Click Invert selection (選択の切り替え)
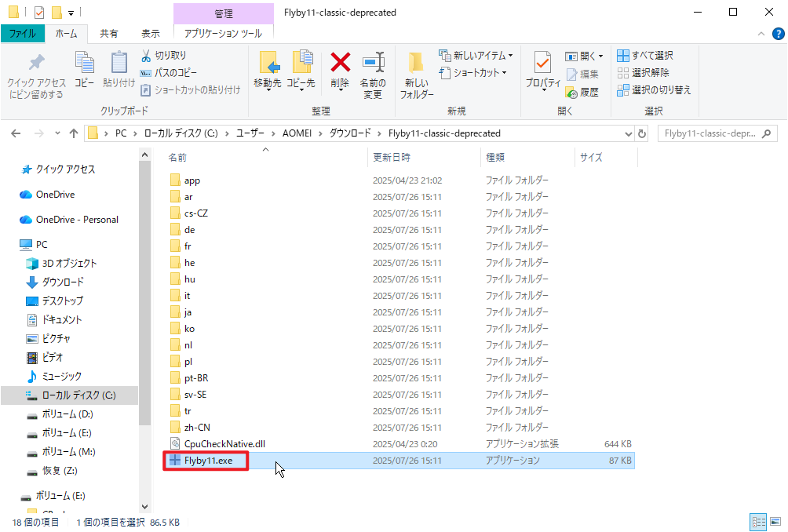Viewport: 788px width, 532px height. (x=654, y=90)
